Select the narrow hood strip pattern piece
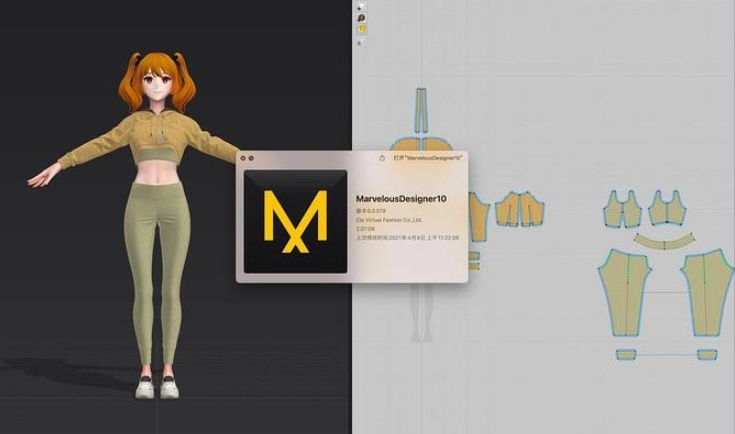This screenshot has height=434, width=735. [421, 110]
